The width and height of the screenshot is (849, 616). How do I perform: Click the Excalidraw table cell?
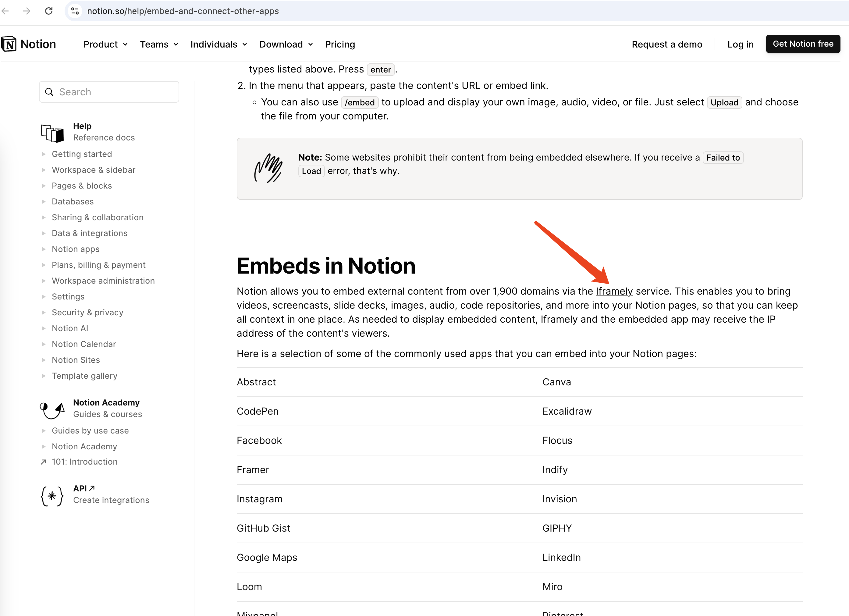672,411
